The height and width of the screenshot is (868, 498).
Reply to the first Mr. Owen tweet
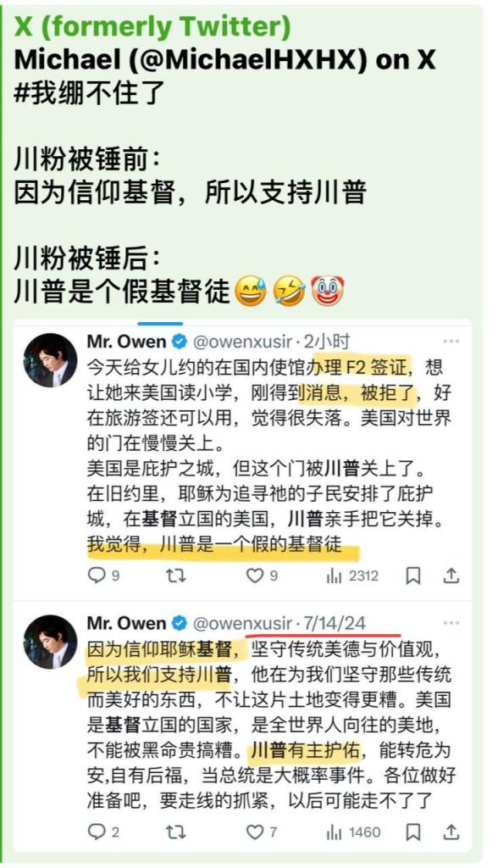[103, 576]
